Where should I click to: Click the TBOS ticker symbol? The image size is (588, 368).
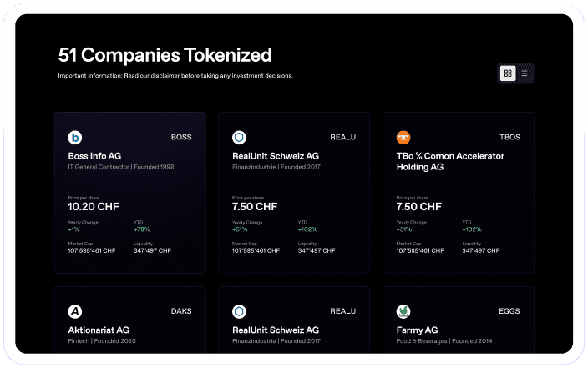click(509, 137)
